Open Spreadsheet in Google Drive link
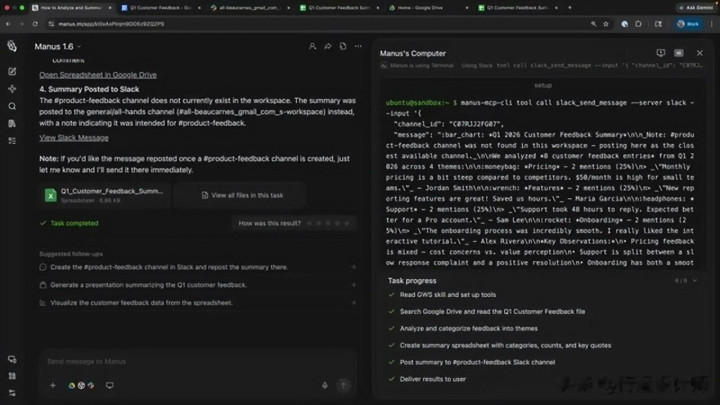720x405 pixels. pyautogui.click(x=98, y=75)
